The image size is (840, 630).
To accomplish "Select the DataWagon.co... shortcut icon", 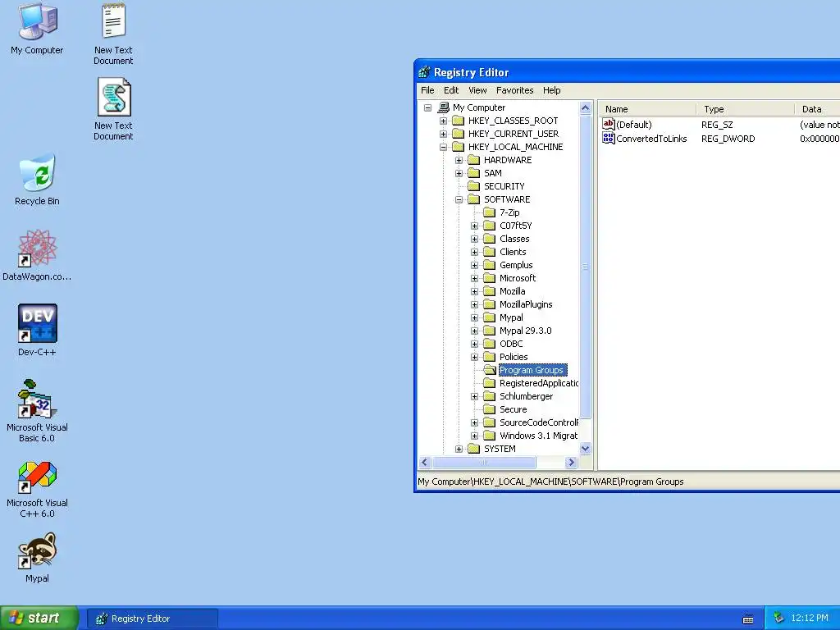I will click(x=37, y=248).
